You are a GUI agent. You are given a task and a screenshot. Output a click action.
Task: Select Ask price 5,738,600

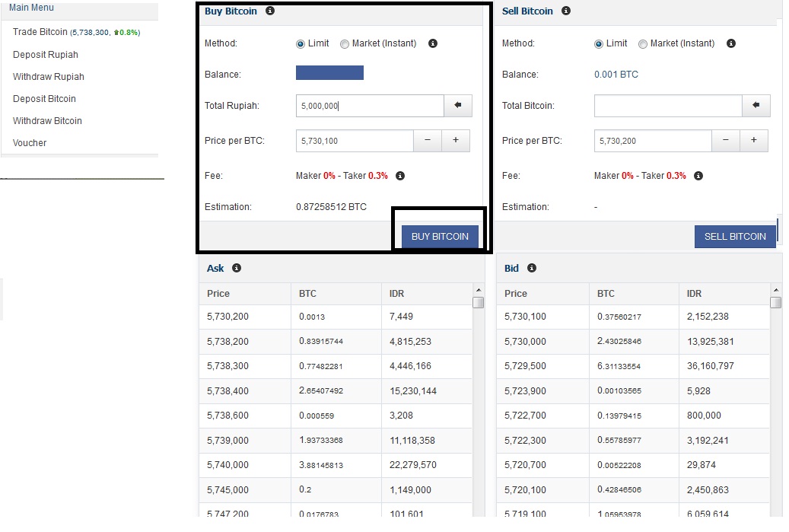(227, 416)
